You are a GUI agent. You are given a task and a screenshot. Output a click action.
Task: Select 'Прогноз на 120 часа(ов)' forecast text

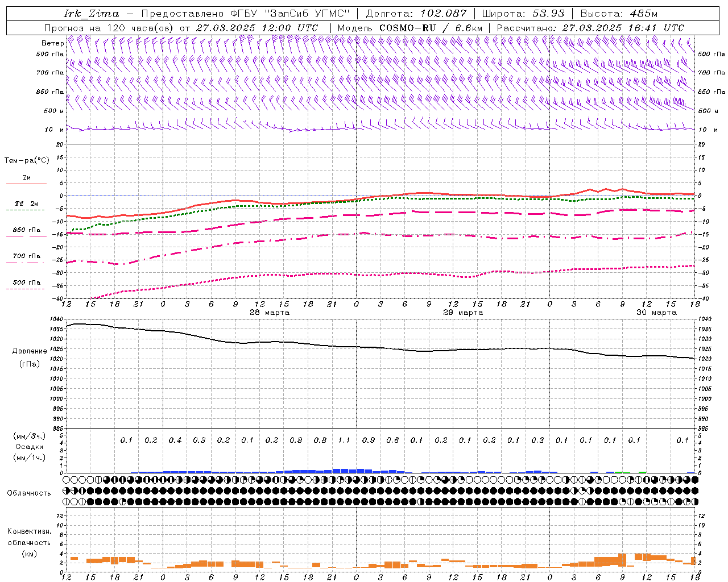[109, 28]
